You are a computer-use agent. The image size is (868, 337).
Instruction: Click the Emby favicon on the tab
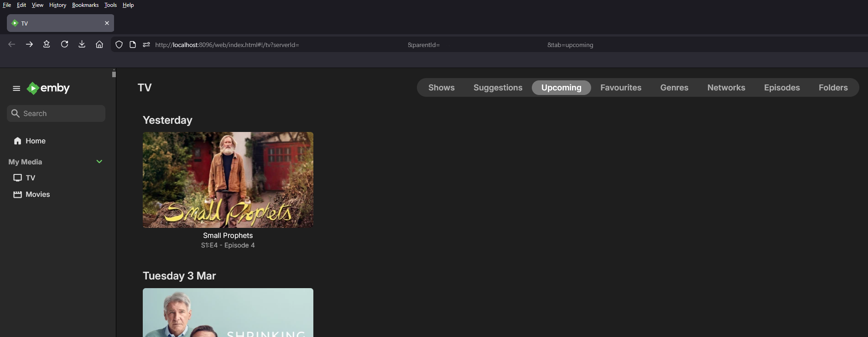tap(15, 23)
